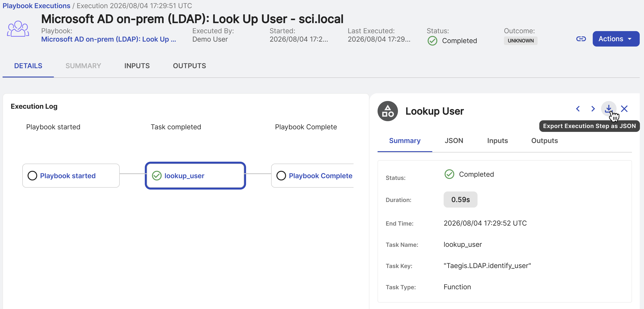Go to previous execution step arrow
644x309 pixels.
(x=578, y=109)
